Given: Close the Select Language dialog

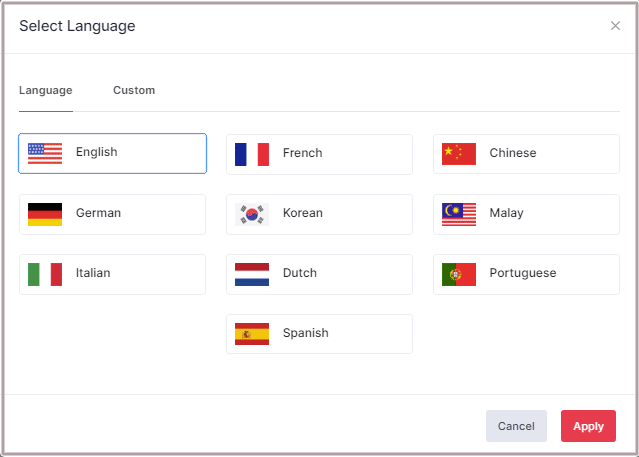Looking at the screenshot, I should tap(615, 26).
